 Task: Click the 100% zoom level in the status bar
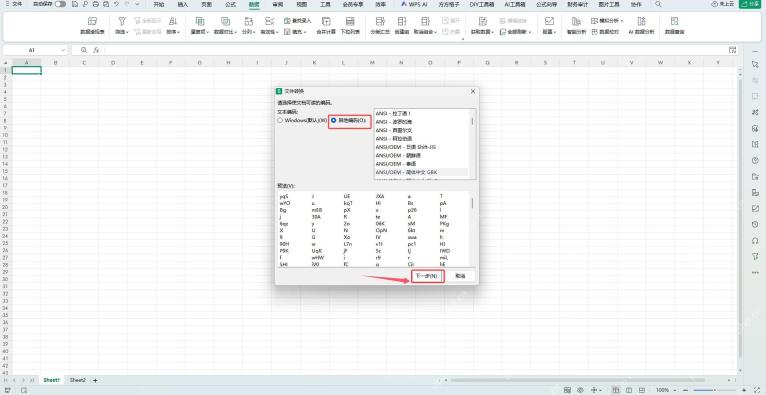[x=662, y=390]
